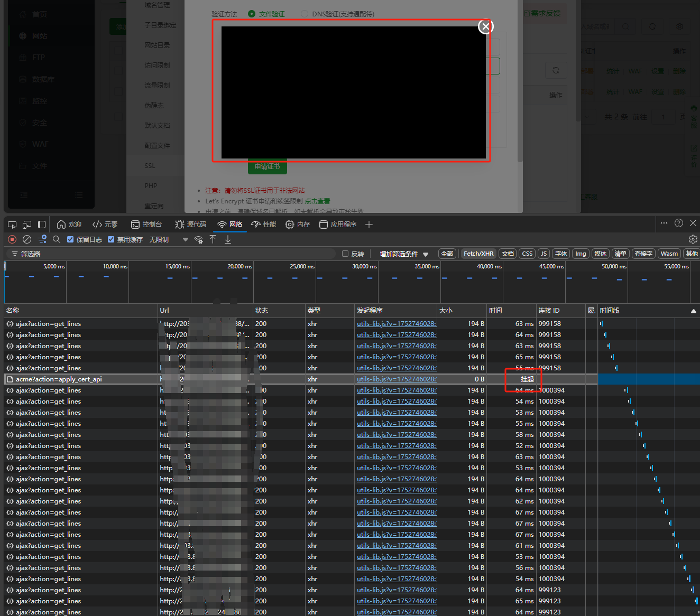Close the black verification popup with X

coord(485,26)
